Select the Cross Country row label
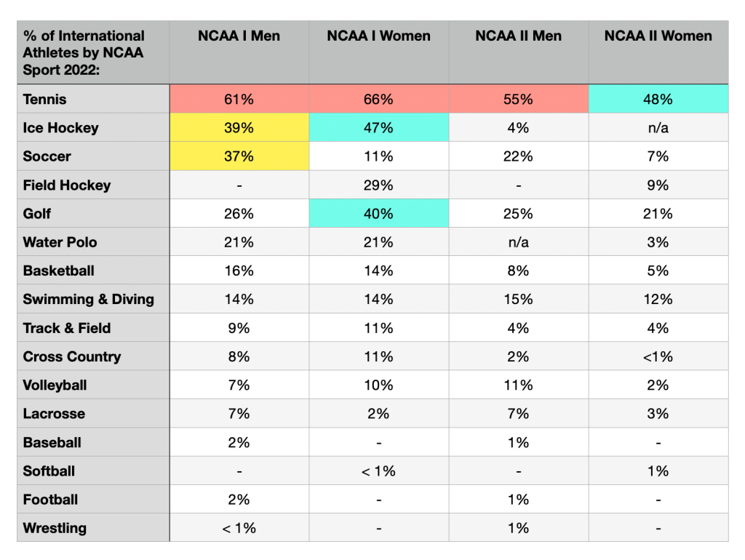745x560 pixels. [72, 356]
